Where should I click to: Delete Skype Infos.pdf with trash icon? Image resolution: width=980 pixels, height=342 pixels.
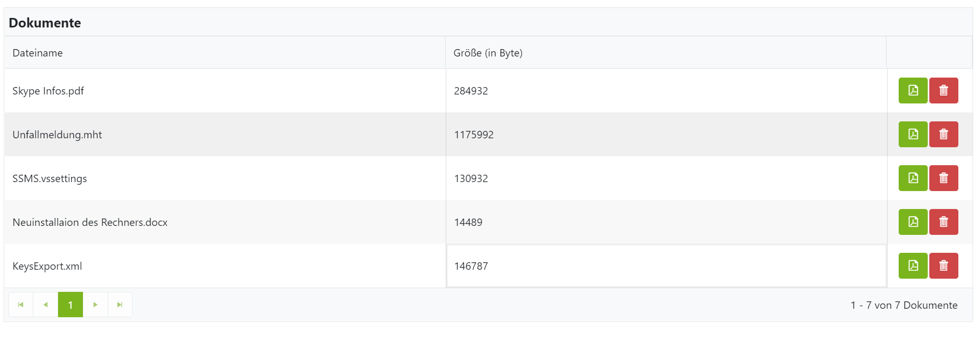[944, 90]
